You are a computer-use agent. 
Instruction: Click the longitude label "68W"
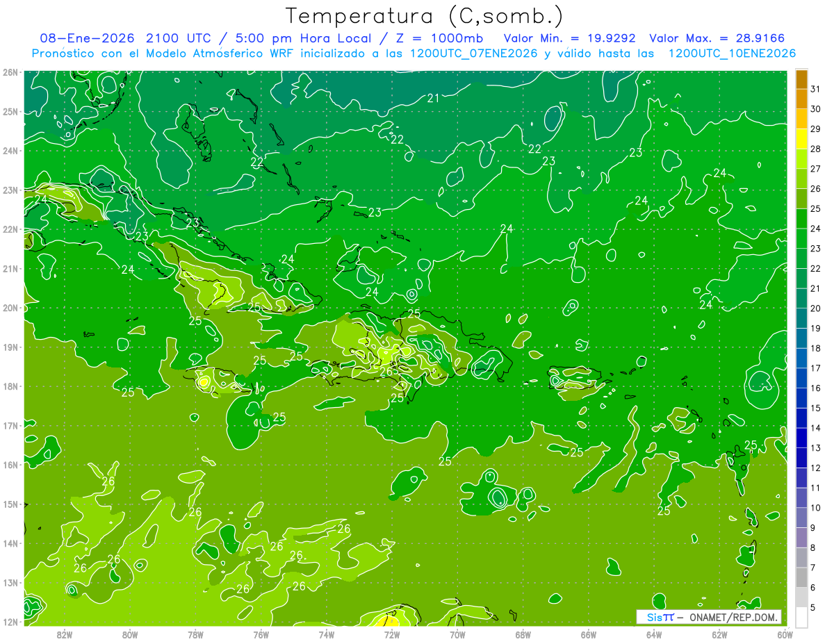point(523,634)
